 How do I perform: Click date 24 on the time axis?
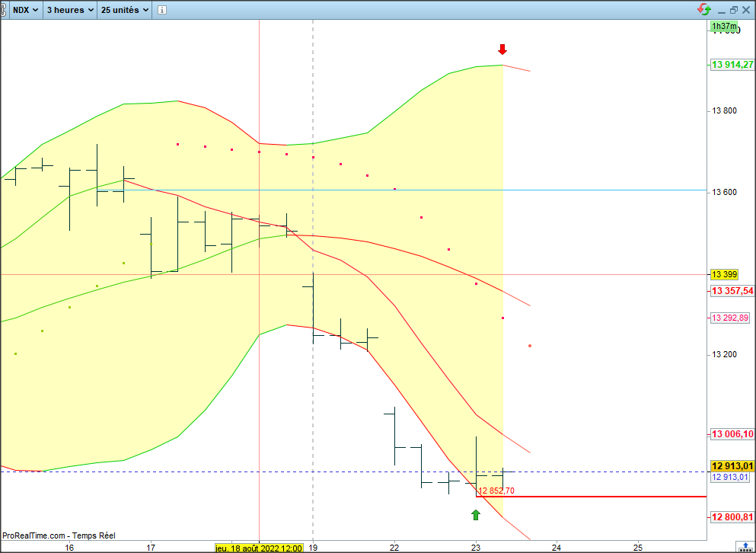click(x=557, y=548)
